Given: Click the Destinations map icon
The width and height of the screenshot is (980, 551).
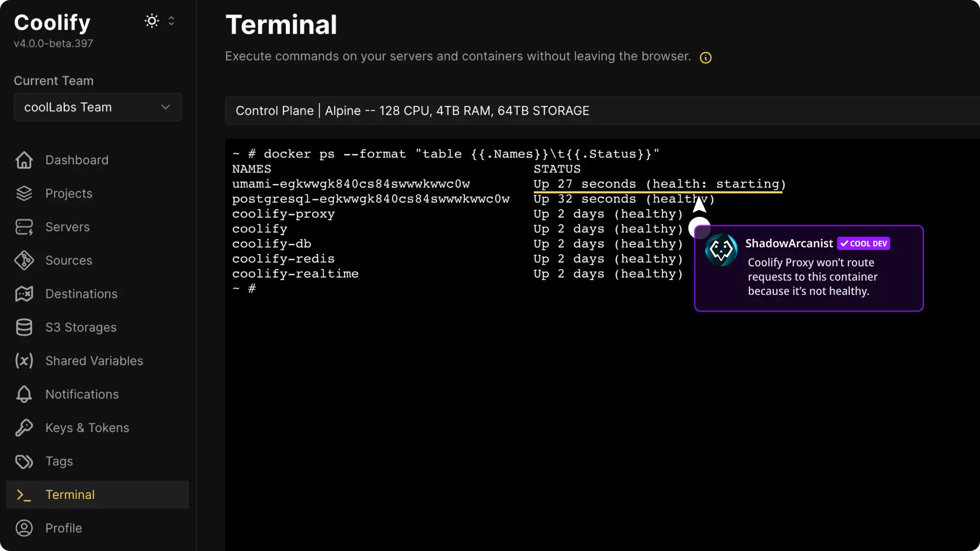Looking at the screenshot, I should (23, 294).
